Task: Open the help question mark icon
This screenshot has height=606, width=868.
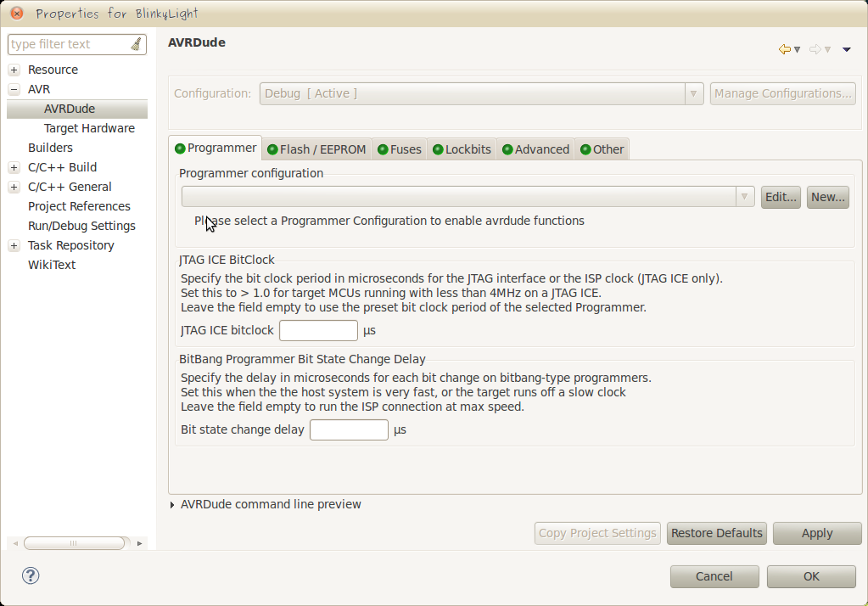Action: 31,575
